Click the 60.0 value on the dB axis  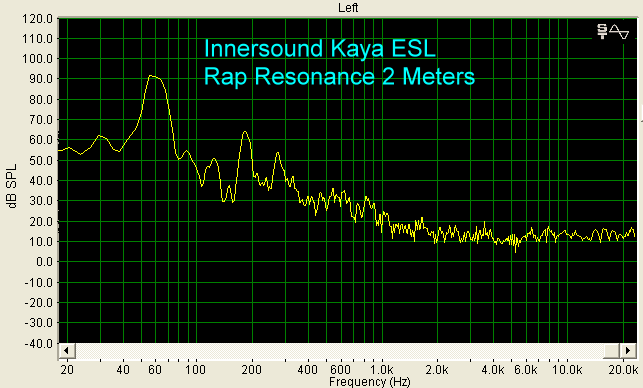(41, 140)
